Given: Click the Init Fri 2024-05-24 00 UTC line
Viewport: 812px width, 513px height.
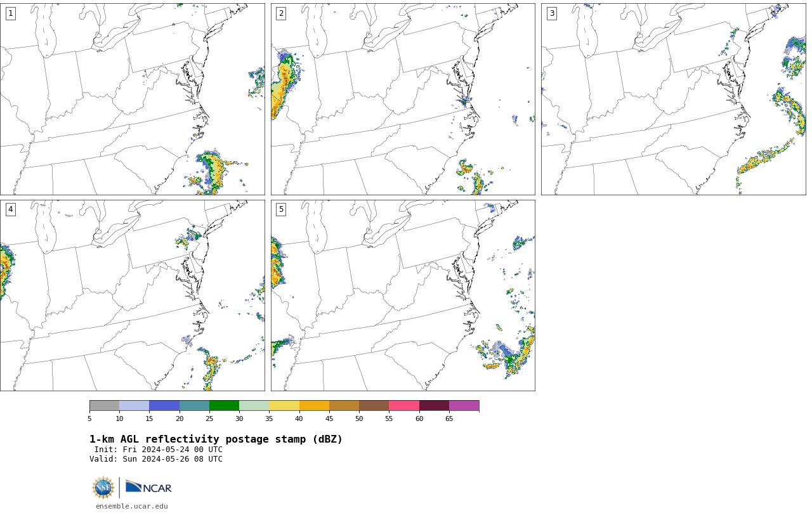Looking at the screenshot, I should point(159,450).
